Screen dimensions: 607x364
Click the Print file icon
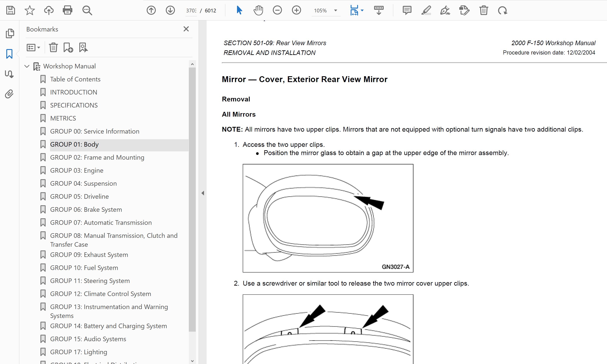68,10
